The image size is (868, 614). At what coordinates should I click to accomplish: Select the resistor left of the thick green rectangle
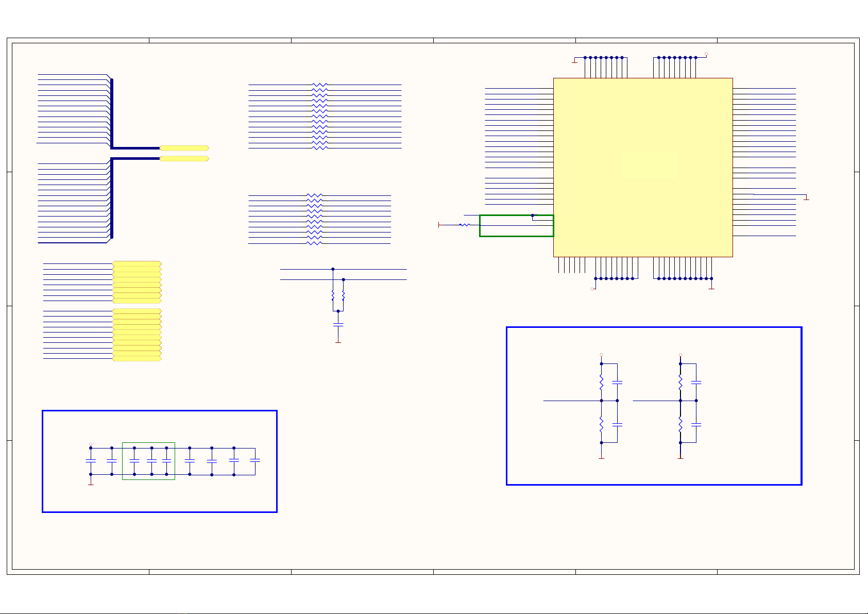[464, 225]
